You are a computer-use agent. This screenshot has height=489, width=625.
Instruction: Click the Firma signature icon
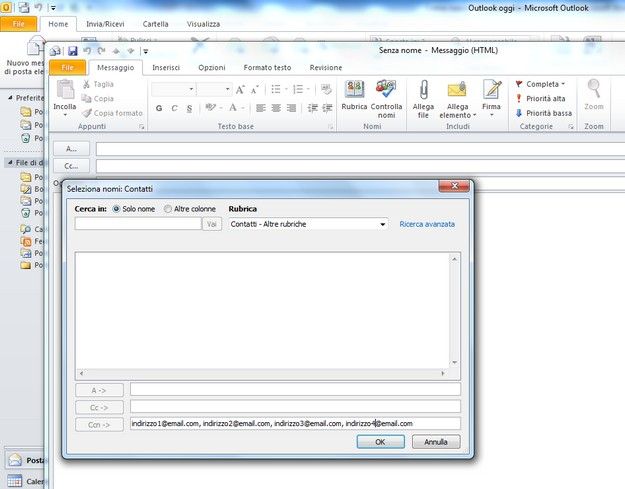(491, 92)
